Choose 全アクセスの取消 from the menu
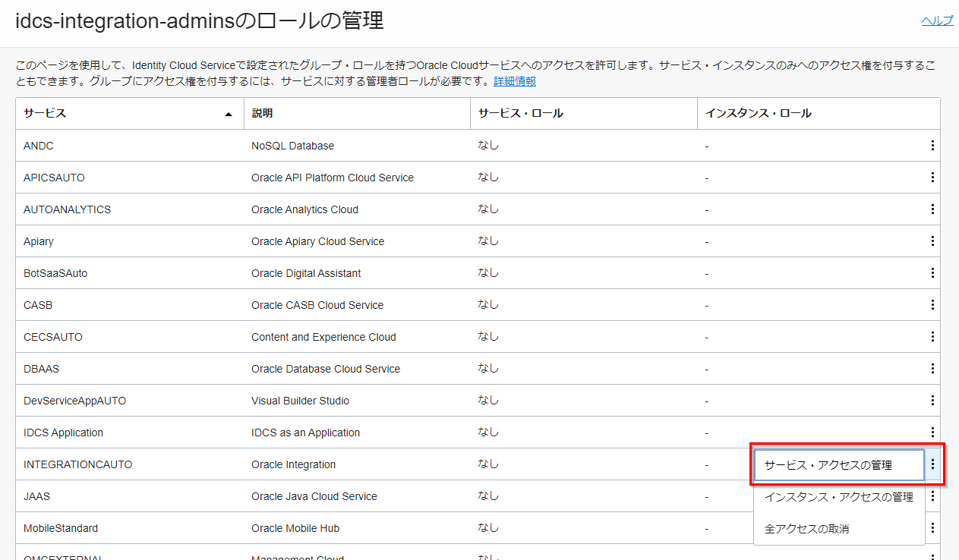Image resolution: width=959 pixels, height=560 pixels. tap(806, 529)
